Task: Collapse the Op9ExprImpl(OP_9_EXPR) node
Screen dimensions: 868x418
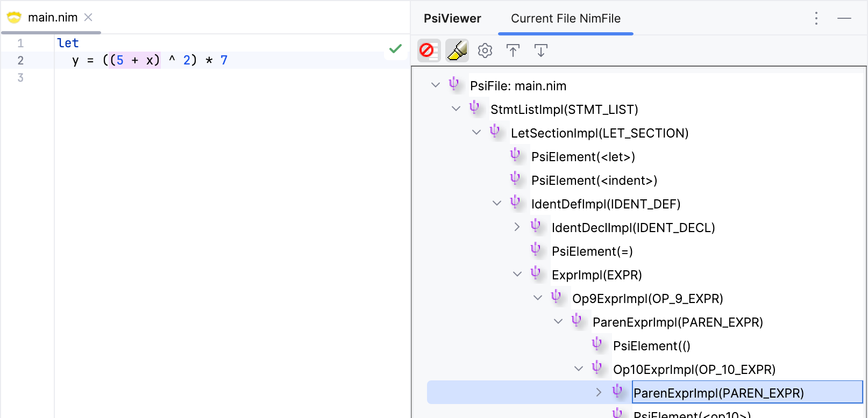Action: coord(538,298)
